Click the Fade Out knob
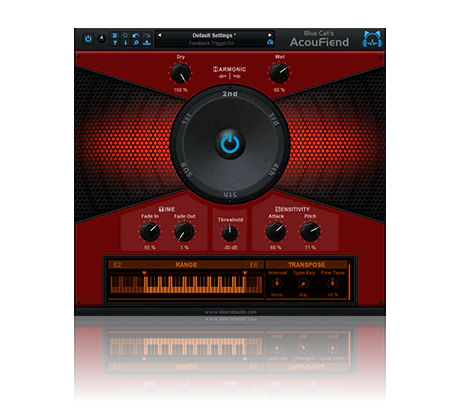This screenshot has width=460, height=416. tap(184, 232)
